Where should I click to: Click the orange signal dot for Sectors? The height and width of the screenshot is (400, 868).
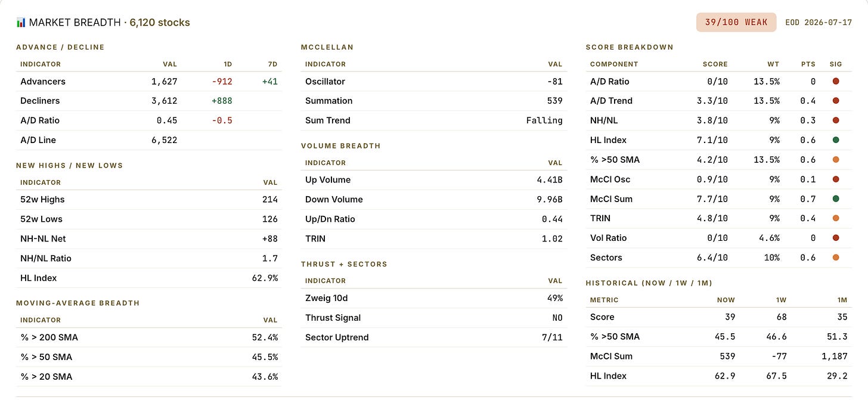(x=836, y=258)
